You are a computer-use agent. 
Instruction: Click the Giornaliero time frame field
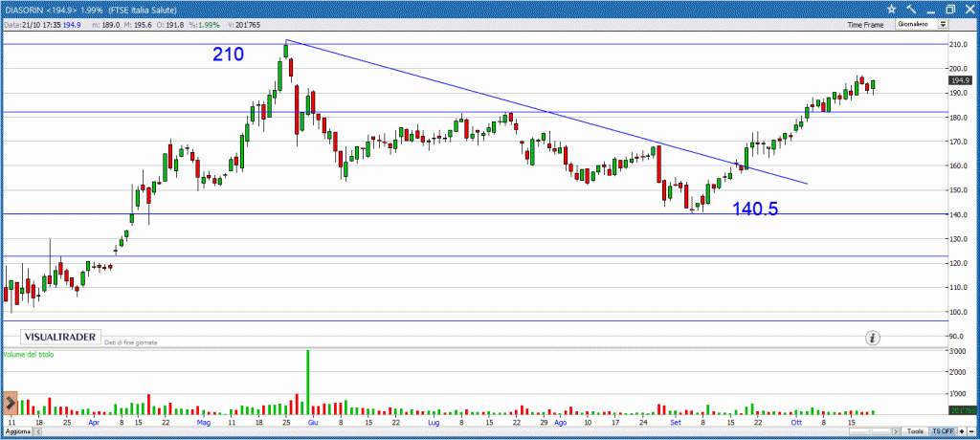tap(917, 24)
